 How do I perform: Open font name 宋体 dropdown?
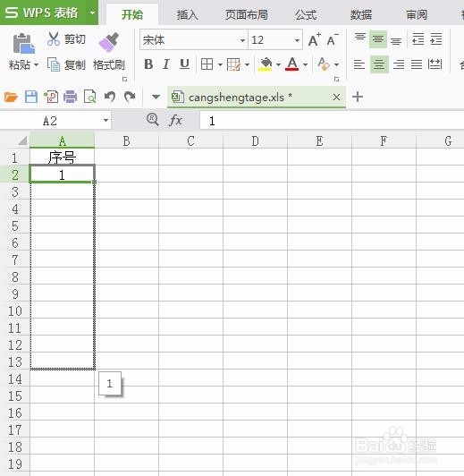[242, 40]
